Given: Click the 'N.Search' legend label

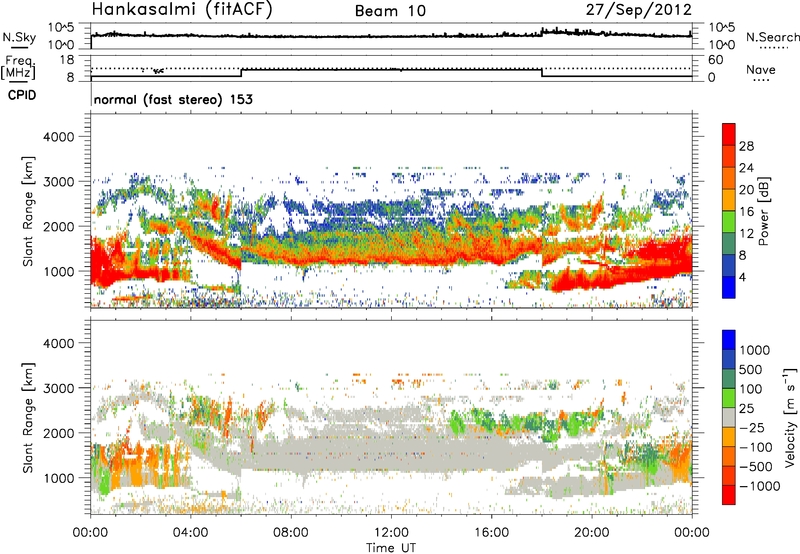Looking at the screenshot, I should (x=773, y=37).
